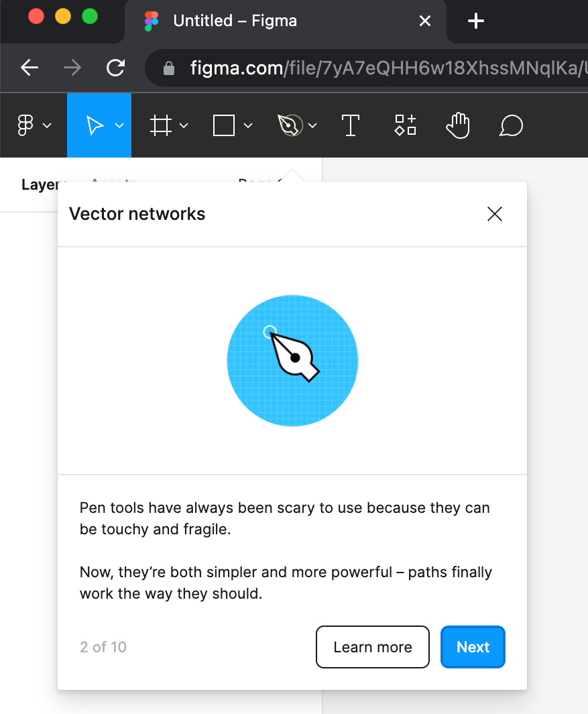Expand the main menu chevron
The image size is (588, 714).
click(x=47, y=125)
